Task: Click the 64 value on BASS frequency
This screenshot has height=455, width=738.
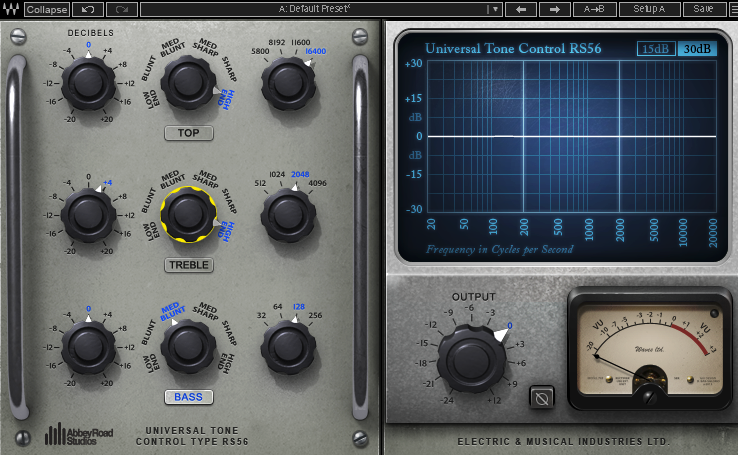Action: pos(278,307)
